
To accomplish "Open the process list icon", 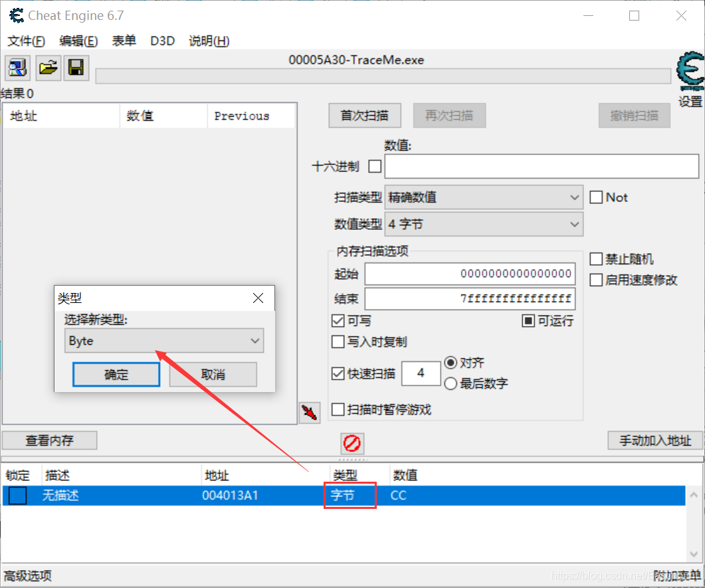I will click(x=17, y=68).
